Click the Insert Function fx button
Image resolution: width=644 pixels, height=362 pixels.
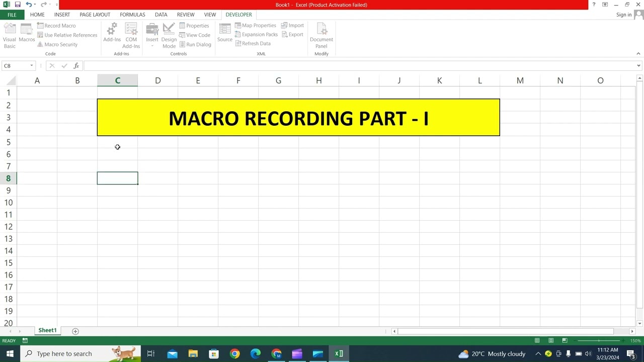coord(76,66)
